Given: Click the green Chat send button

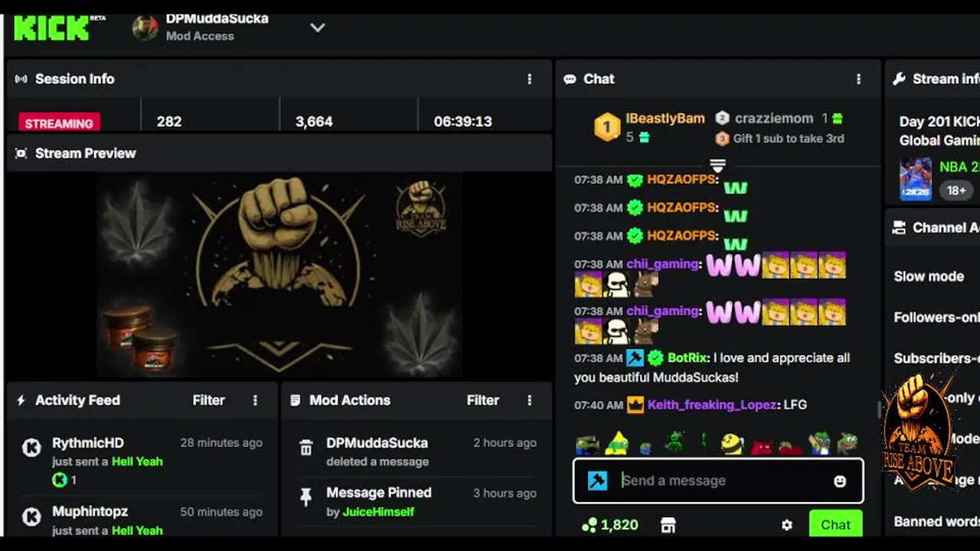Looking at the screenshot, I should coord(835,524).
